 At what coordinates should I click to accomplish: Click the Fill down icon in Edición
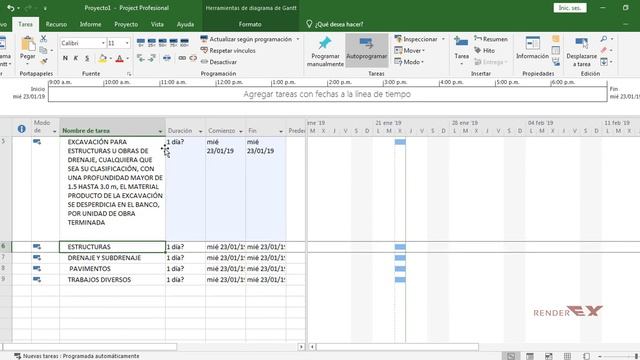tap(604, 62)
